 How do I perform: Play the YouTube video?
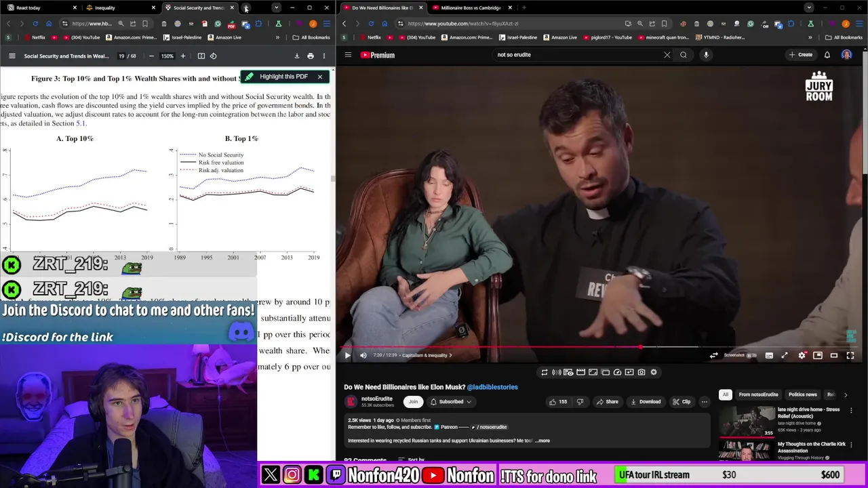(x=347, y=355)
